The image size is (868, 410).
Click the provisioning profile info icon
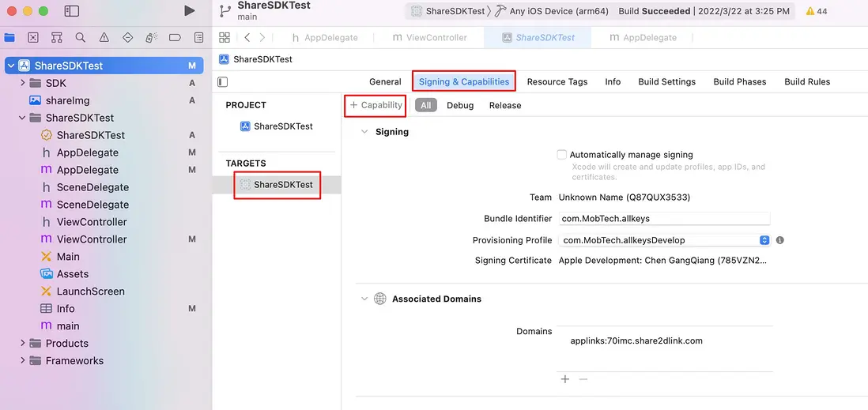[779, 240]
